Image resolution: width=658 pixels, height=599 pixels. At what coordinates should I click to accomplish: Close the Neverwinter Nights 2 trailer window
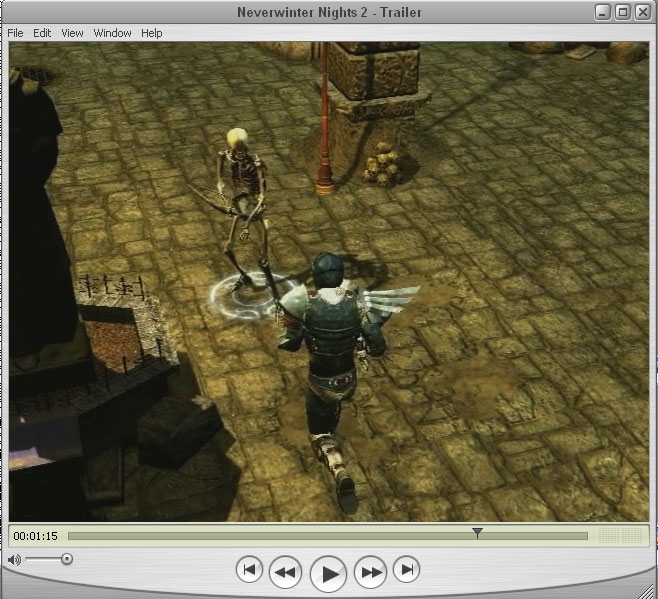(x=642, y=12)
